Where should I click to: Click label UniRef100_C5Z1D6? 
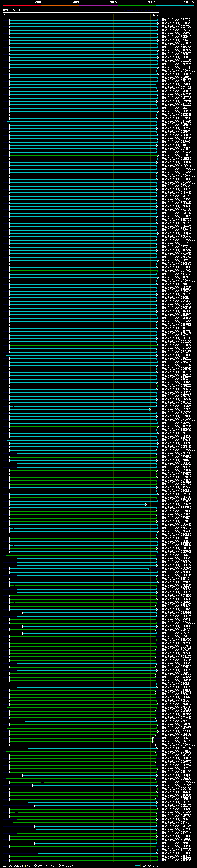[177, 60]
